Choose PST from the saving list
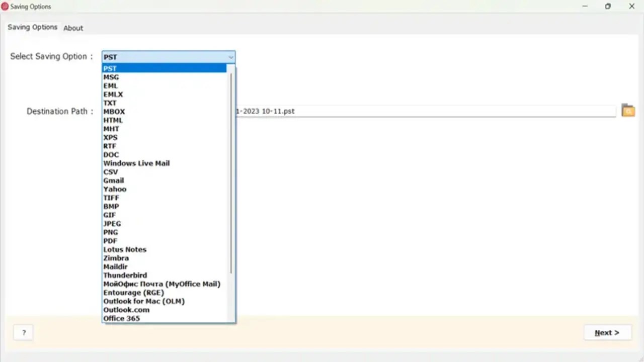This screenshot has width=644, height=362. click(165, 68)
